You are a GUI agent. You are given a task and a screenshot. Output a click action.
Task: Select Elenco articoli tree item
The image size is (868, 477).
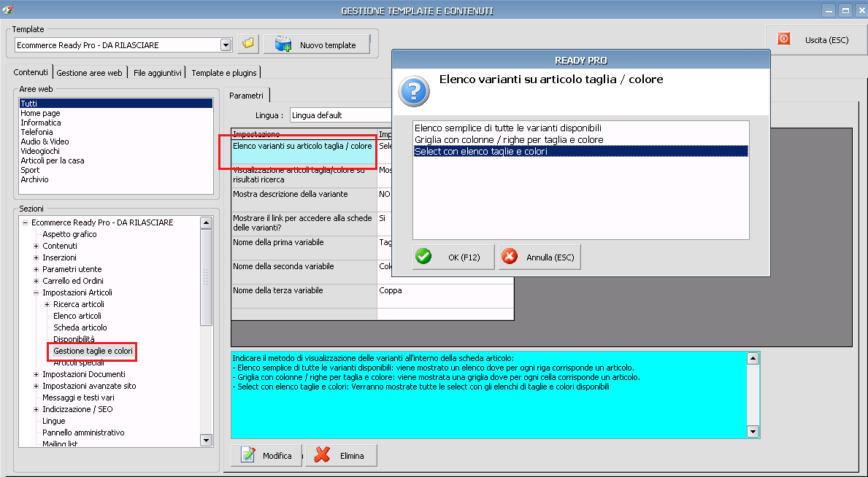77,316
